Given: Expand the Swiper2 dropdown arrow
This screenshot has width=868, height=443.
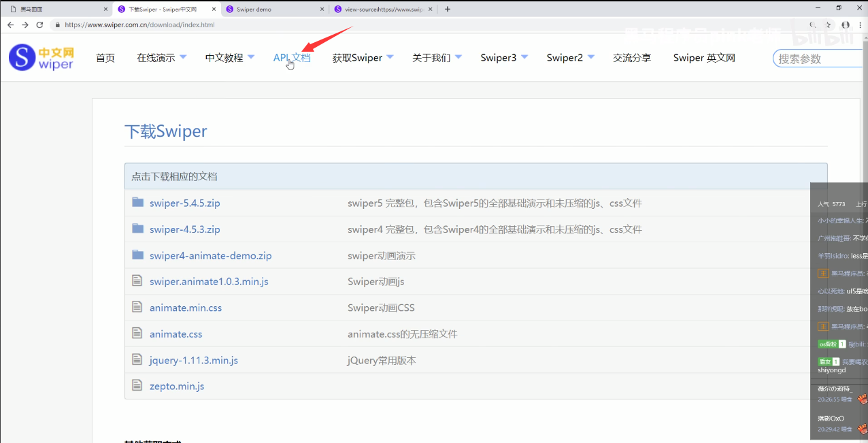Looking at the screenshot, I should pos(590,57).
